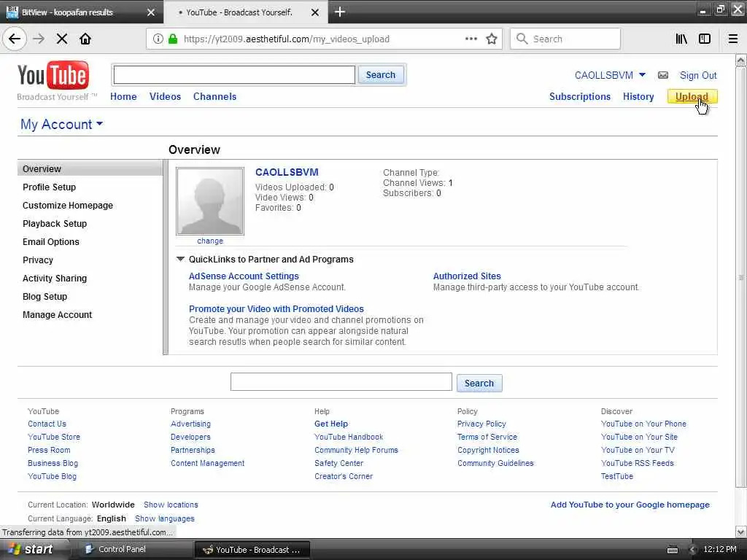This screenshot has height=560, width=747.
Task: Open the inbox envelope icon
Action: tap(662, 75)
